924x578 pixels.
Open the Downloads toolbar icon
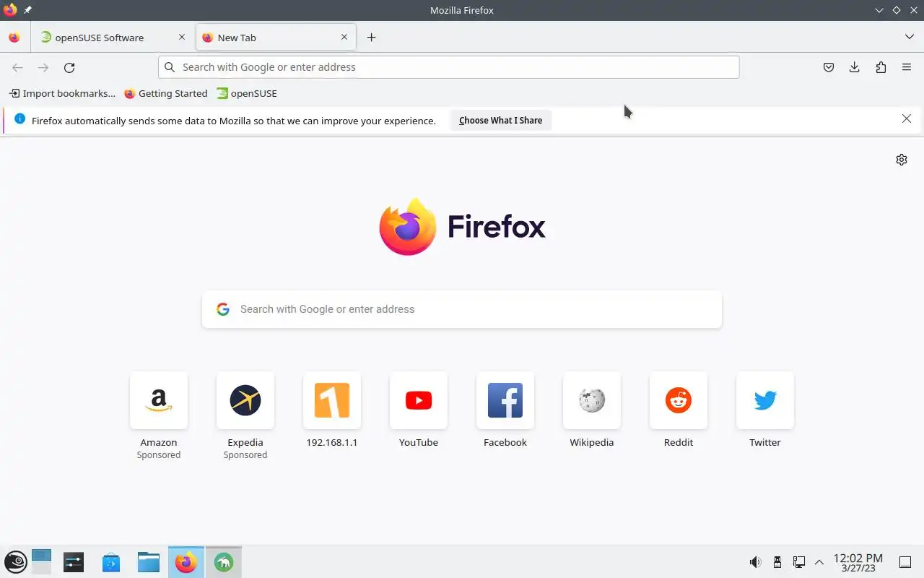pyautogui.click(x=855, y=67)
